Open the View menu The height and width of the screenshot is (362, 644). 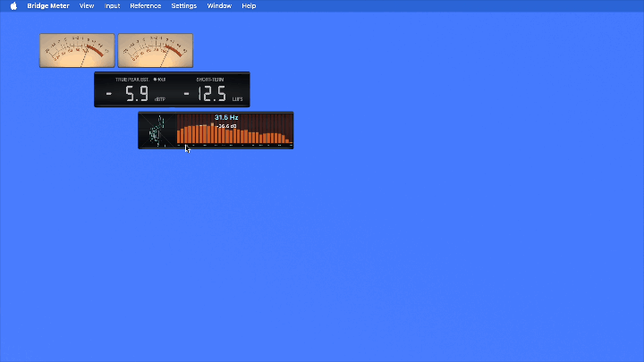click(x=87, y=5)
